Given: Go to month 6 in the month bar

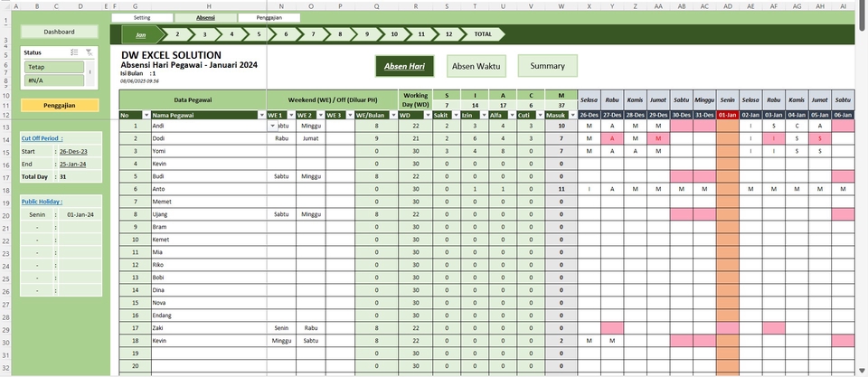Looking at the screenshot, I should pos(287,34).
